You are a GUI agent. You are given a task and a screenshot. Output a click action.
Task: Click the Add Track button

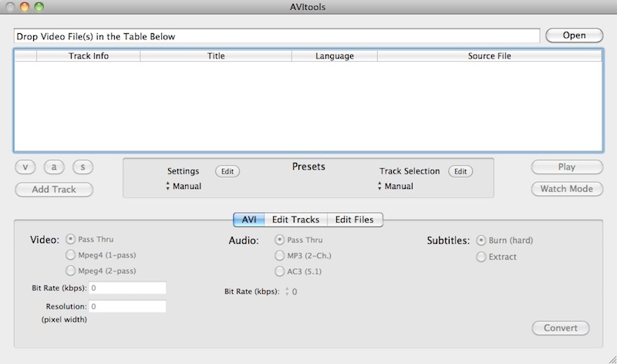[x=54, y=190]
